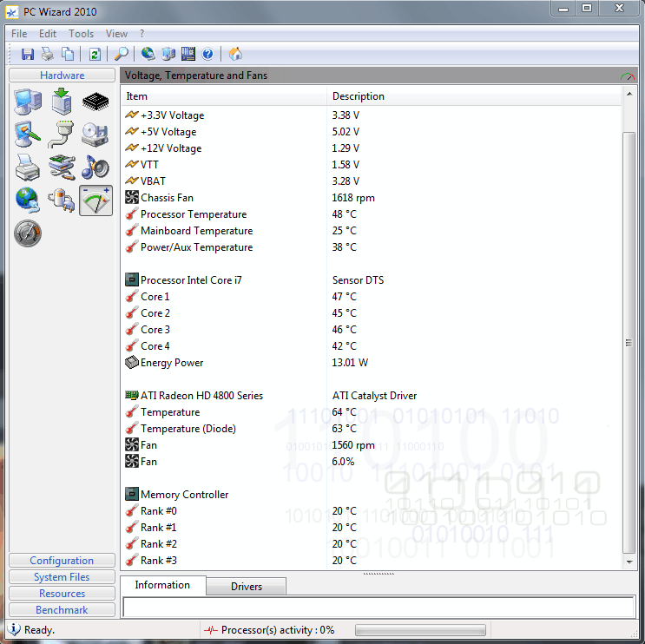This screenshot has height=644, width=645.
Task: Open the Power State plug icon
Action: tap(62, 200)
